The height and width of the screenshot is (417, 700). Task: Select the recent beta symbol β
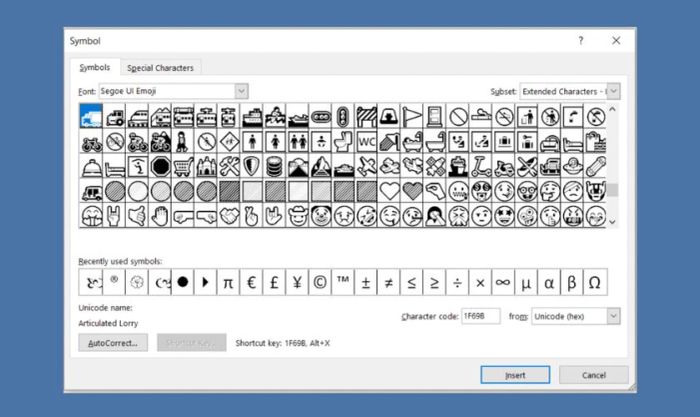572,282
